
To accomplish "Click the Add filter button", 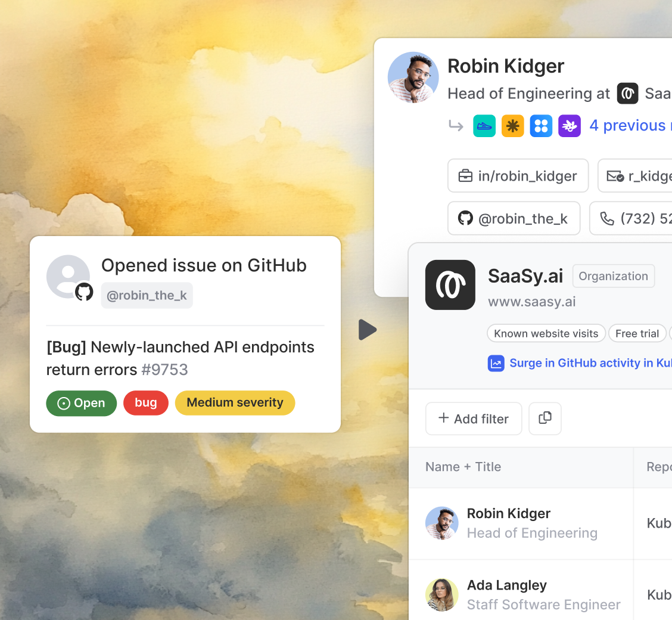I will pos(474,418).
